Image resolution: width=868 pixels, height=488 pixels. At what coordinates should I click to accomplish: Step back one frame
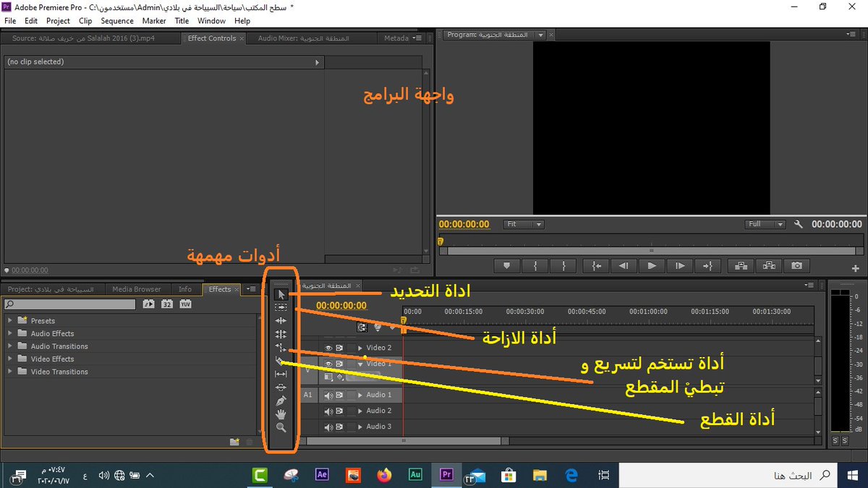tap(624, 266)
